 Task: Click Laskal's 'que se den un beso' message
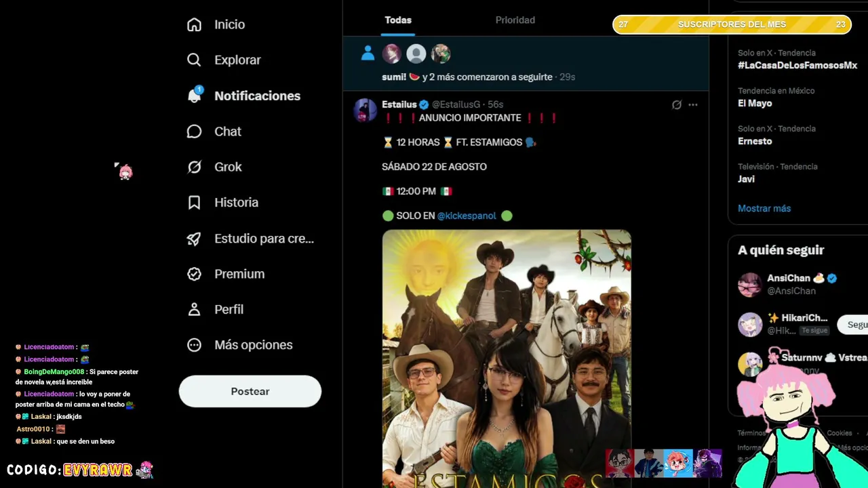[65, 441]
